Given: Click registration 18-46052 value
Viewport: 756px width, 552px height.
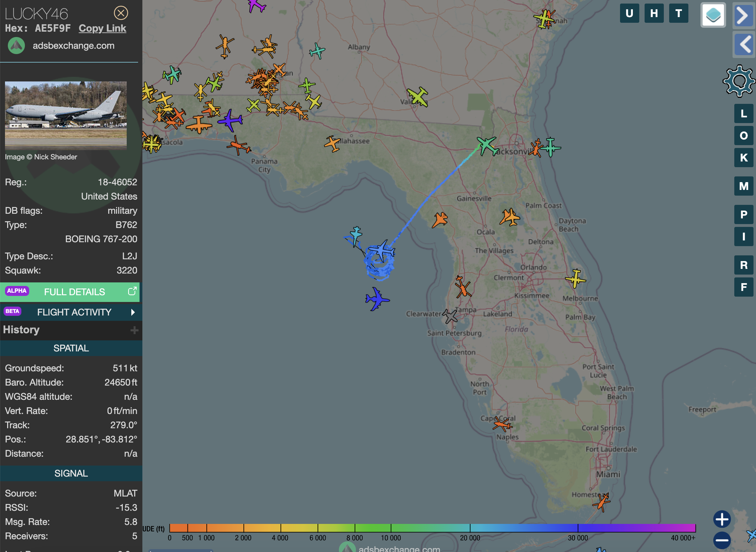Looking at the screenshot, I should point(117,182).
